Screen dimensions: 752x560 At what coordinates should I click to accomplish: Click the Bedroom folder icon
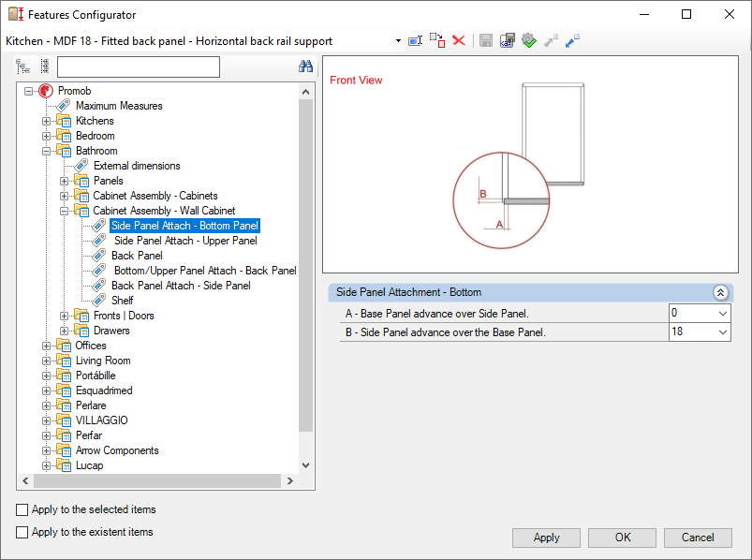(64, 136)
